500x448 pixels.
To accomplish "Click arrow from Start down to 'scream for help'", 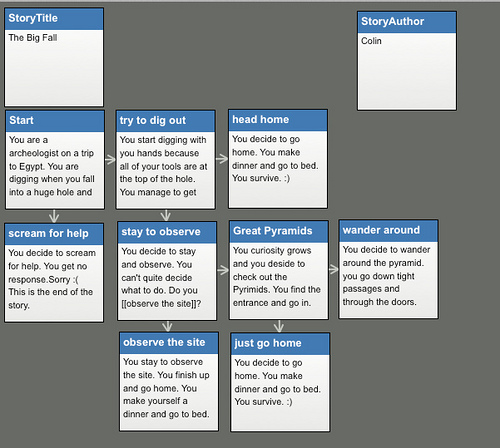I will pyautogui.click(x=54, y=216).
